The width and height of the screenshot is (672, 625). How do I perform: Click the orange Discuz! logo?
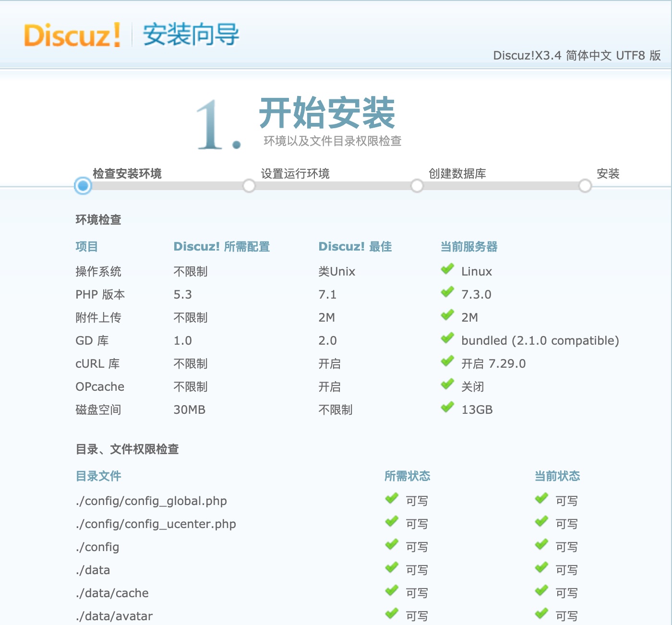72,35
